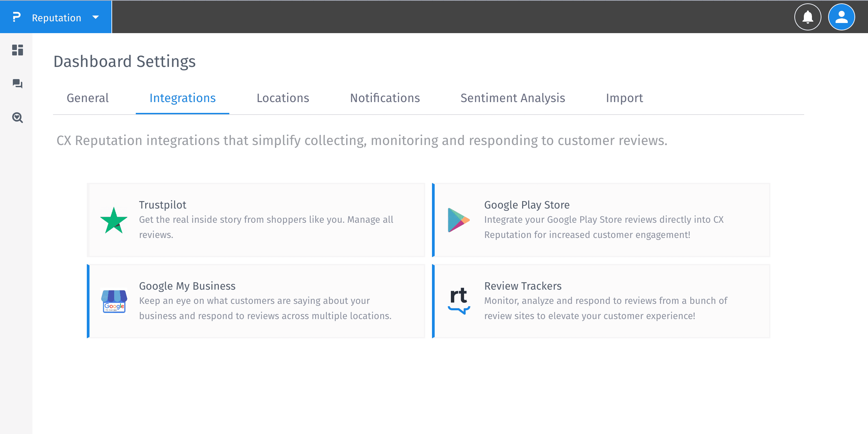Click the P logo in top-left header
The height and width of the screenshot is (434, 868).
click(x=16, y=17)
